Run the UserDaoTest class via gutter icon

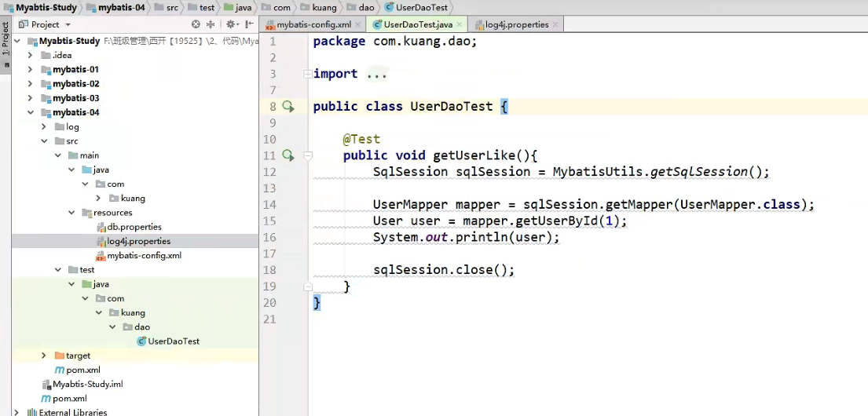pyautogui.click(x=288, y=106)
